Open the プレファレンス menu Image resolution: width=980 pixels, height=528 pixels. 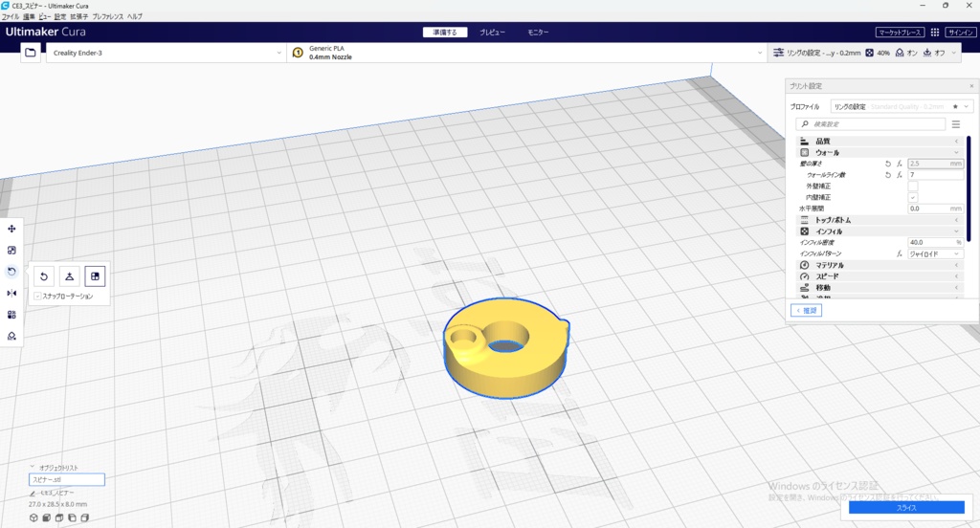coord(107,16)
